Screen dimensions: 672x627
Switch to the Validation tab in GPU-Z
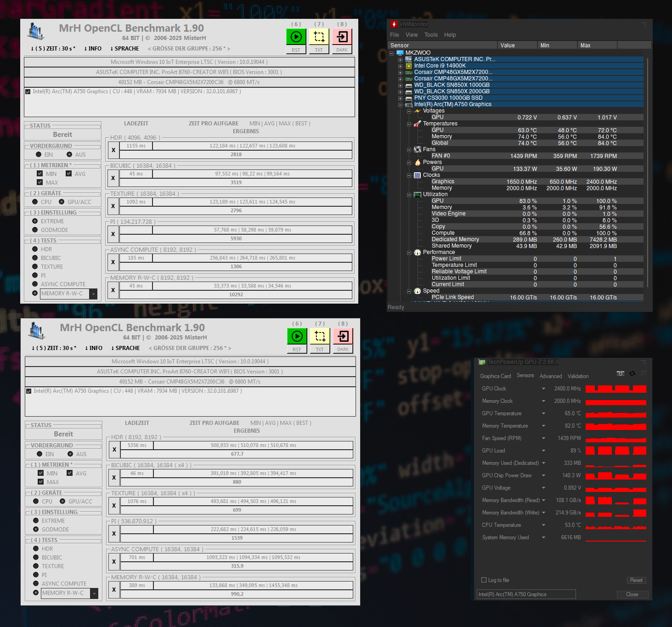[x=578, y=376]
